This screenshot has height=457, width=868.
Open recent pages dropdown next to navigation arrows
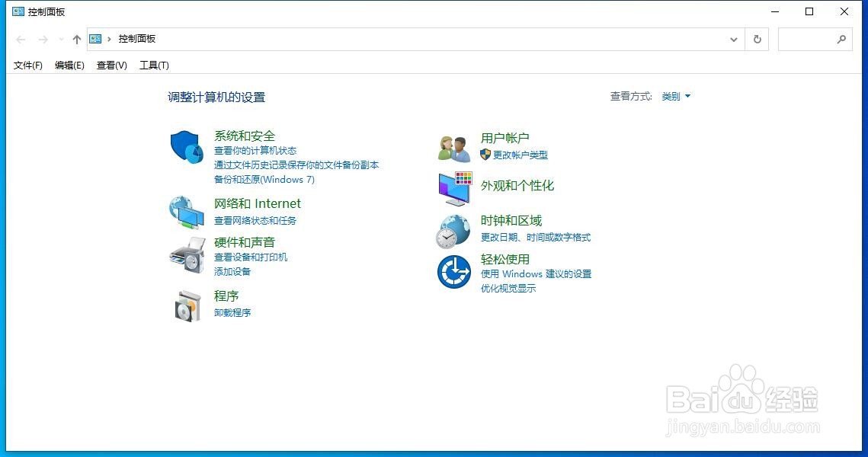point(60,39)
